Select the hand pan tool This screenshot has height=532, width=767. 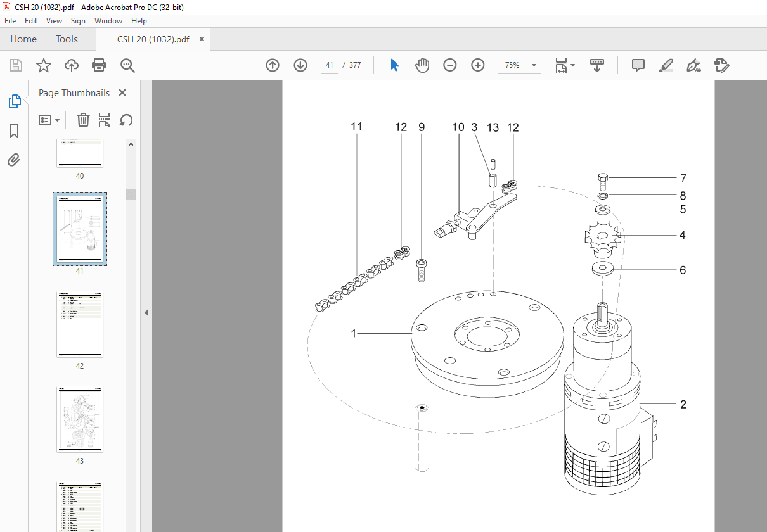(x=422, y=65)
